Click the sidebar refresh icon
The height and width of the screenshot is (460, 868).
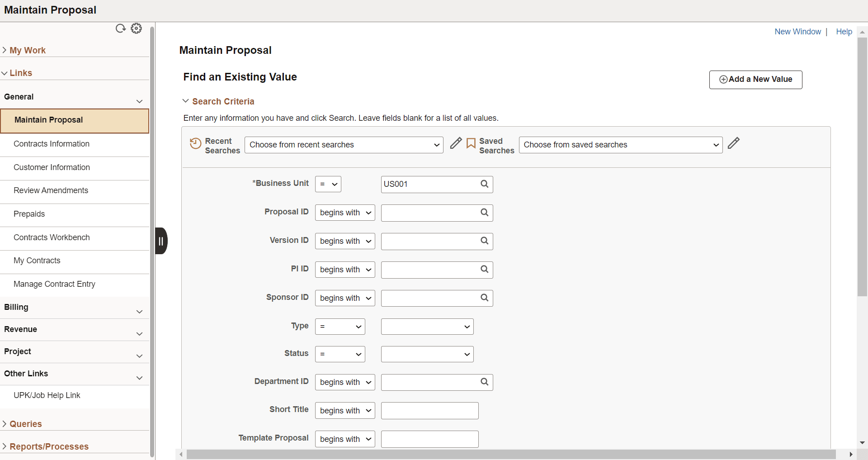pos(120,28)
